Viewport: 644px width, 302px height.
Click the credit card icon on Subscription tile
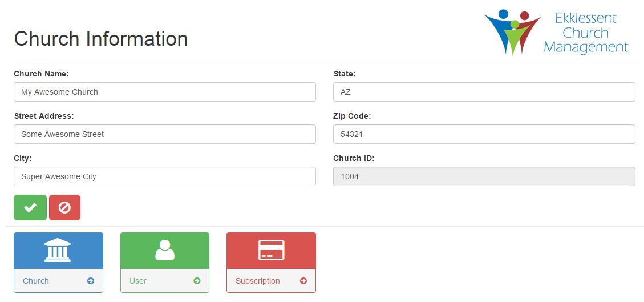point(271,250)
